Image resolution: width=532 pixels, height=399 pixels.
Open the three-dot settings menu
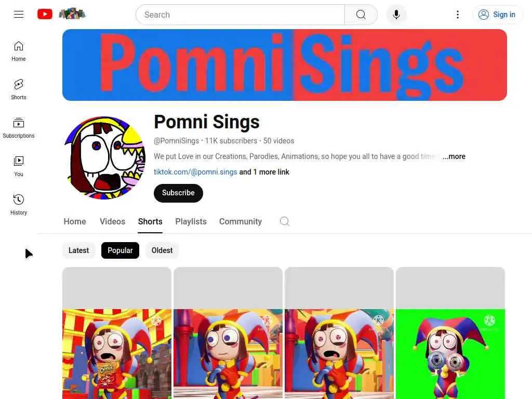(457, 15)
